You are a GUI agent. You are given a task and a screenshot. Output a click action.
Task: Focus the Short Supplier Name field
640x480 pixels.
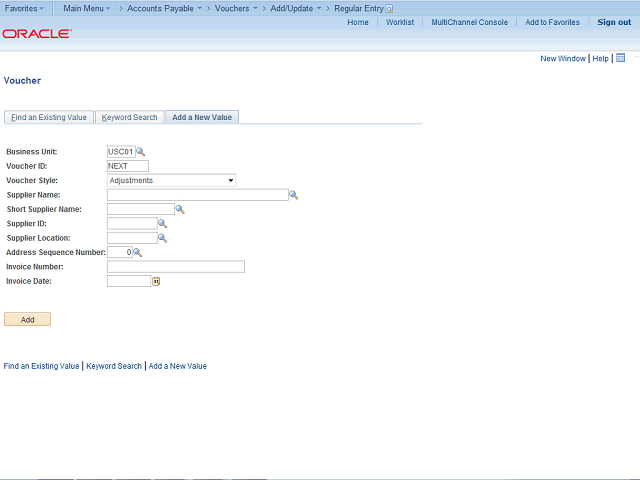coord(141,209)
